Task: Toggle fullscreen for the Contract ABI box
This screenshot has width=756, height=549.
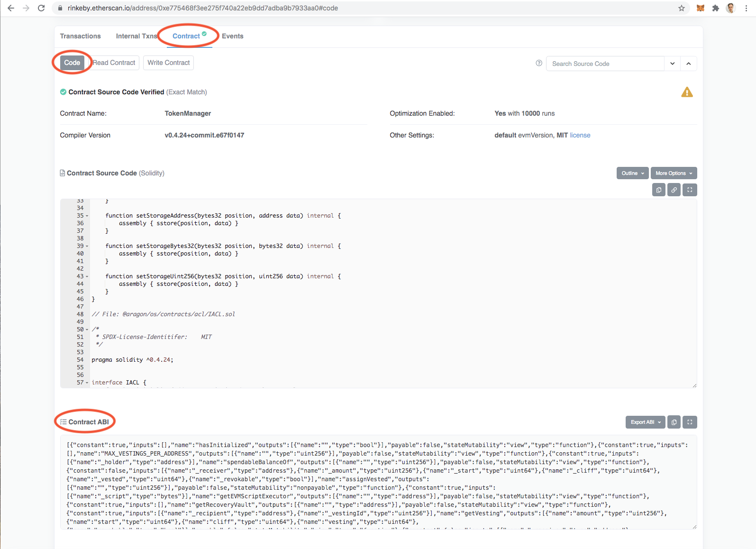Action: coord(690,422)
